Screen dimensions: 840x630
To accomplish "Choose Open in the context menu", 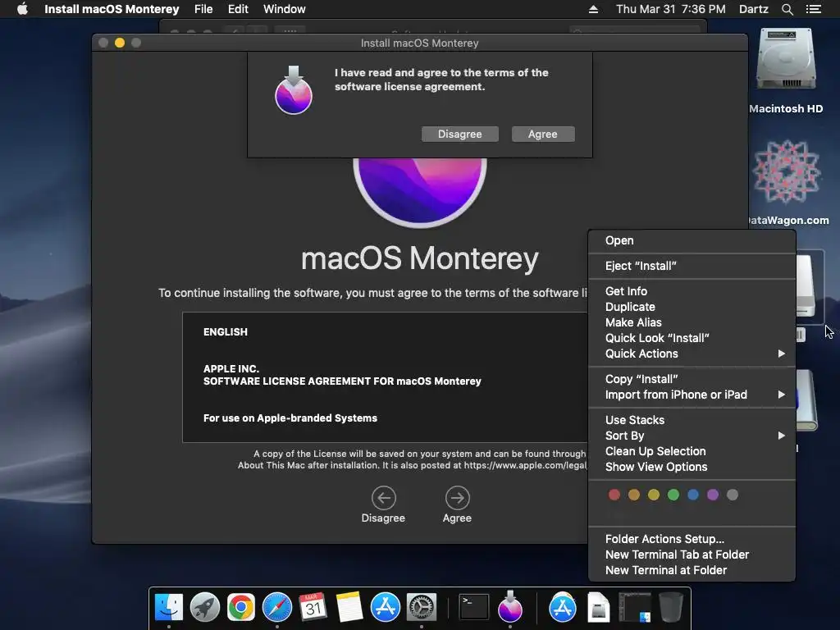I will point(692,240).
